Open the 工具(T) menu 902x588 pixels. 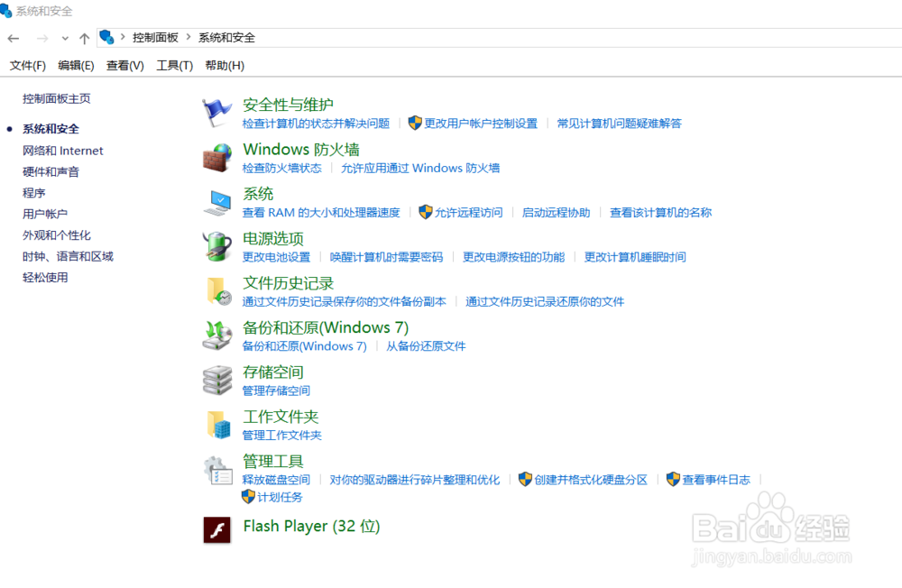pyautogui.click(x=174, y=66)
